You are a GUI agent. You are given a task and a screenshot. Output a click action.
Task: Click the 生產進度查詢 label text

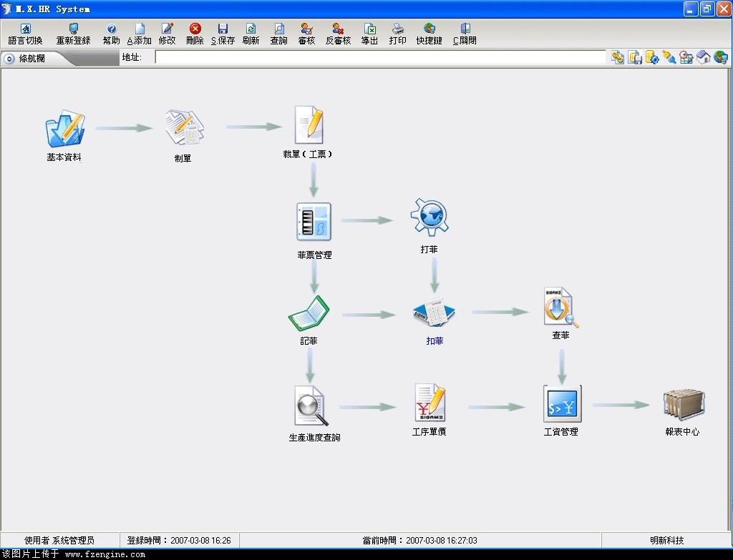click(x=315, y=438)
